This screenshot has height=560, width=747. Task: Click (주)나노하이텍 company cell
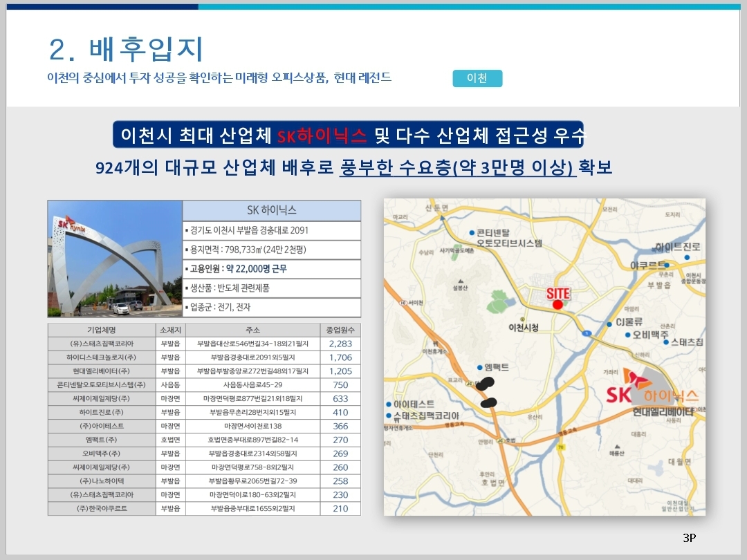click(102, 481)
